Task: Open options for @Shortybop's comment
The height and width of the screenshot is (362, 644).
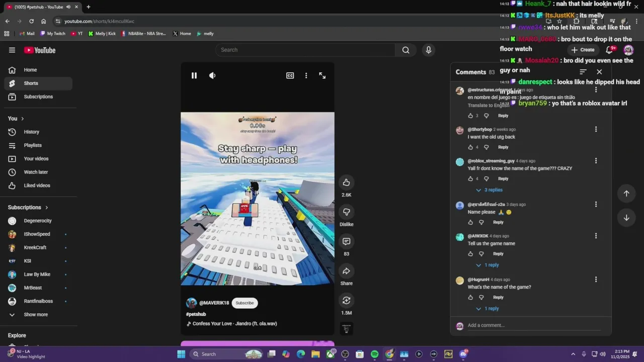Action: click(x=596, y=129)
